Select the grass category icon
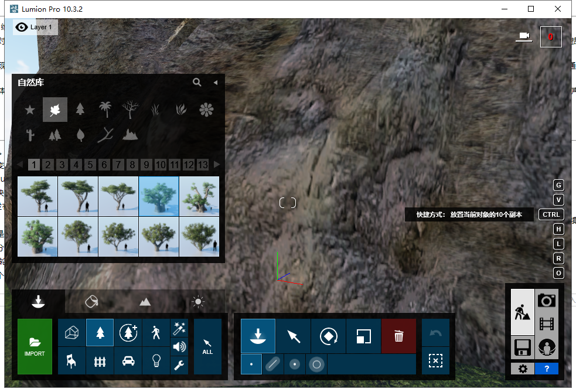The width and height of the screenshot is (576, 392). point(155,110)
